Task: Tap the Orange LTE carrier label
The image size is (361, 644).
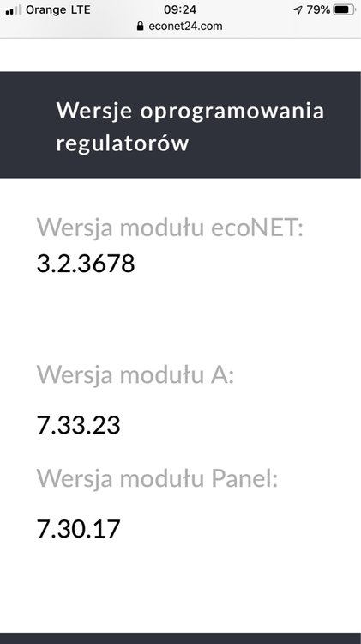Action: point(58,9)
